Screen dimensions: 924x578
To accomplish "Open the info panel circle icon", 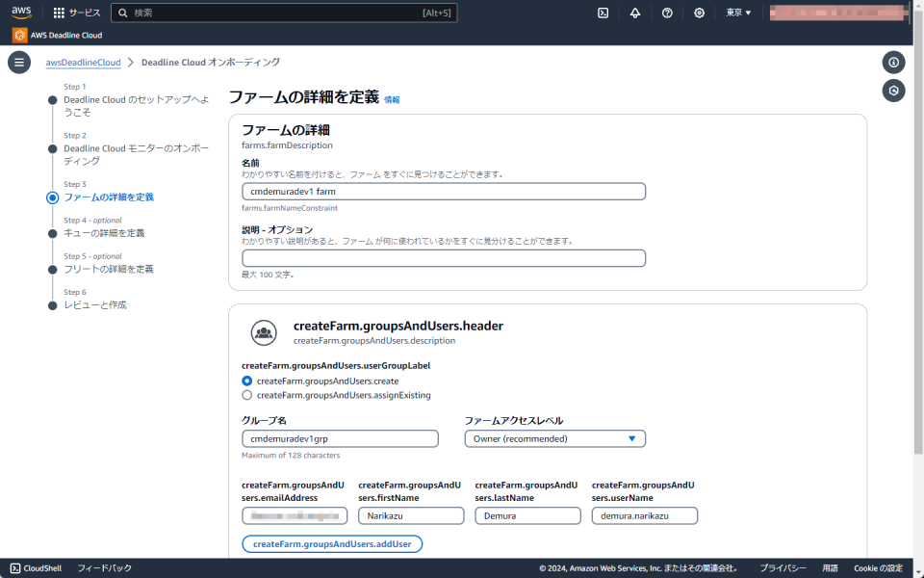I will [893, 62].
